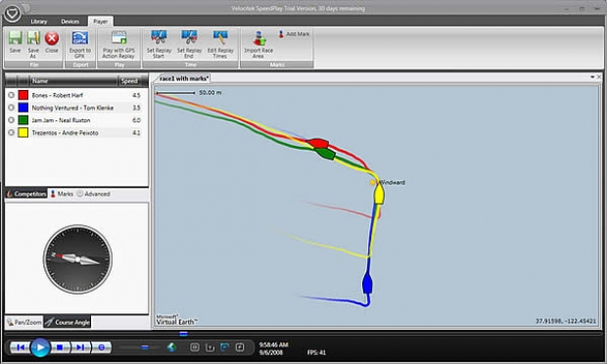The height and width of the screenshot is (364, 607).
Task: Select radio button for Jam Jam - Neal Ruxton
Action: (11, 120)
